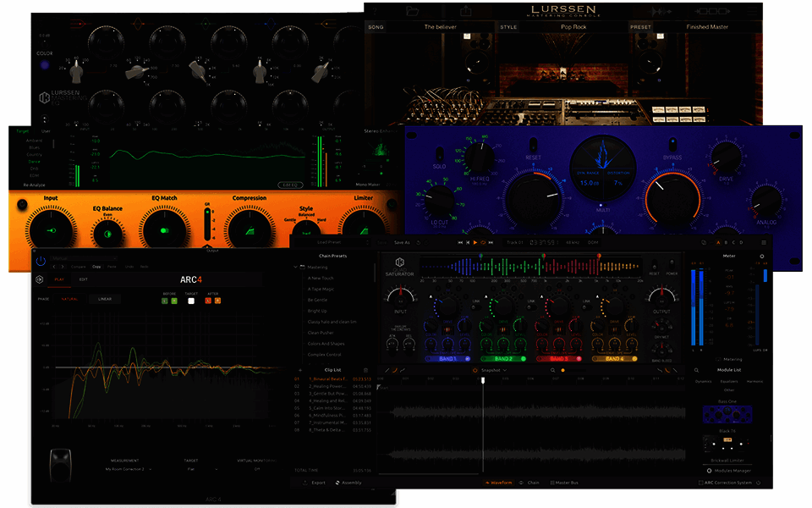Select the Be Gentle chain preset
This screenshot has width=812, height=508.
pos(317,300)
